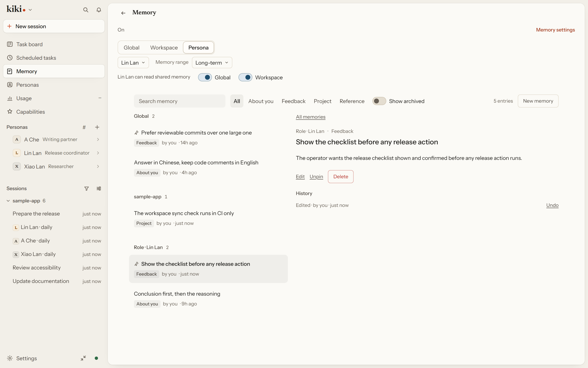Screen dimensions: 588x368
Task: Click the New memory button
Action: tap(538, 101)
